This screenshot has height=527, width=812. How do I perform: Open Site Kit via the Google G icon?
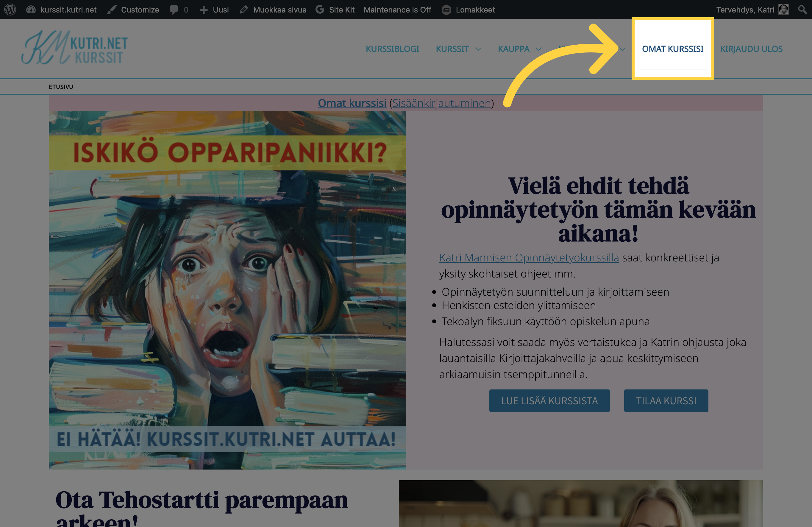click(320, 10)
